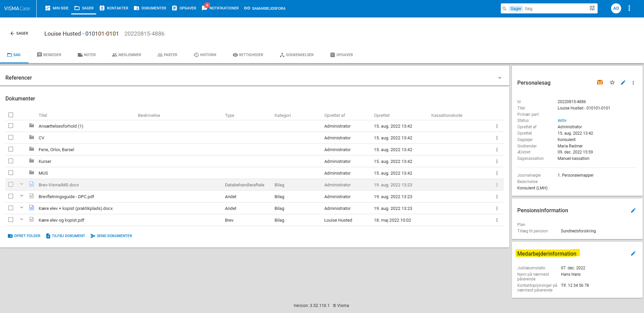Screen dimensions: 644x313
Task: Open advanced search filter icon
Action: pyautogui.click(x=592, y=8)
